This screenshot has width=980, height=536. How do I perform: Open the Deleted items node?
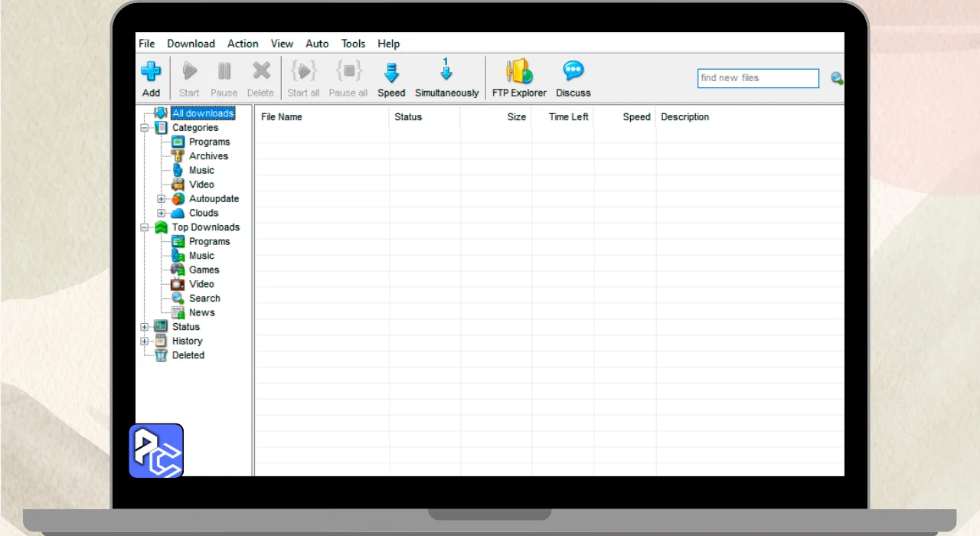coord(188,355)
